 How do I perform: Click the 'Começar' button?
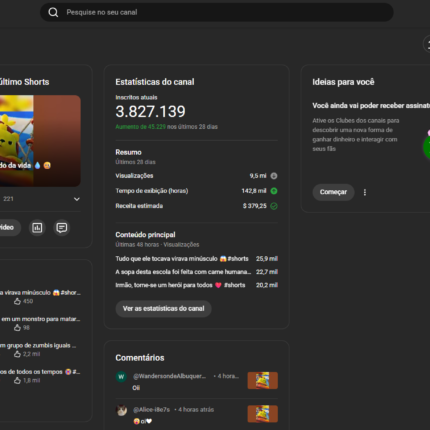pos(333,192)
